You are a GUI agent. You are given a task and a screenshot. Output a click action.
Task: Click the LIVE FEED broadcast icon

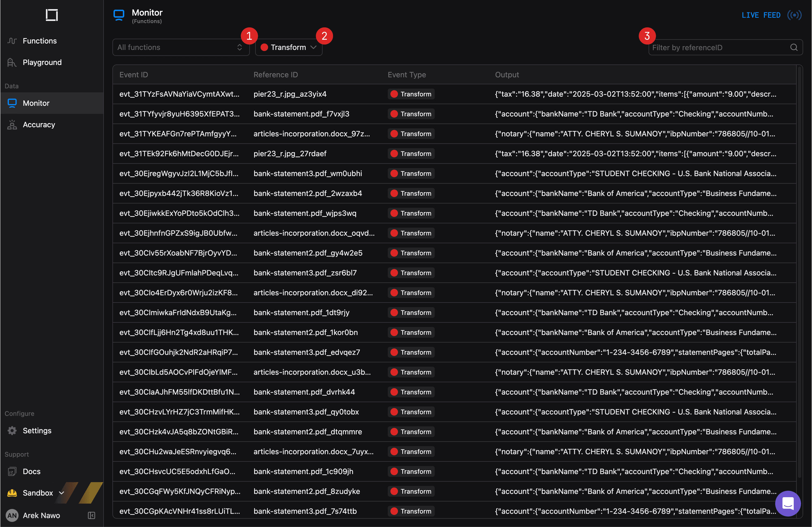tap(795, 15)
